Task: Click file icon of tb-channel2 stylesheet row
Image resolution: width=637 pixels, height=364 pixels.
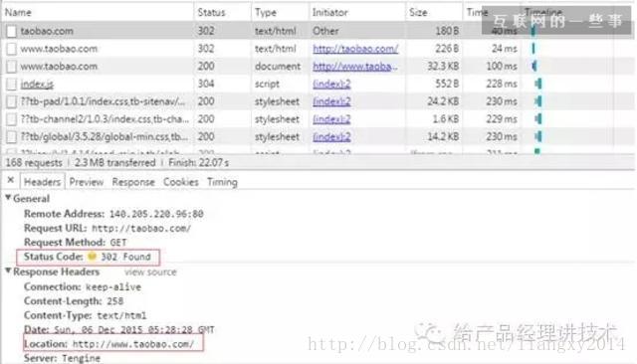Action: pyautogui.click(x=11, y=119)
